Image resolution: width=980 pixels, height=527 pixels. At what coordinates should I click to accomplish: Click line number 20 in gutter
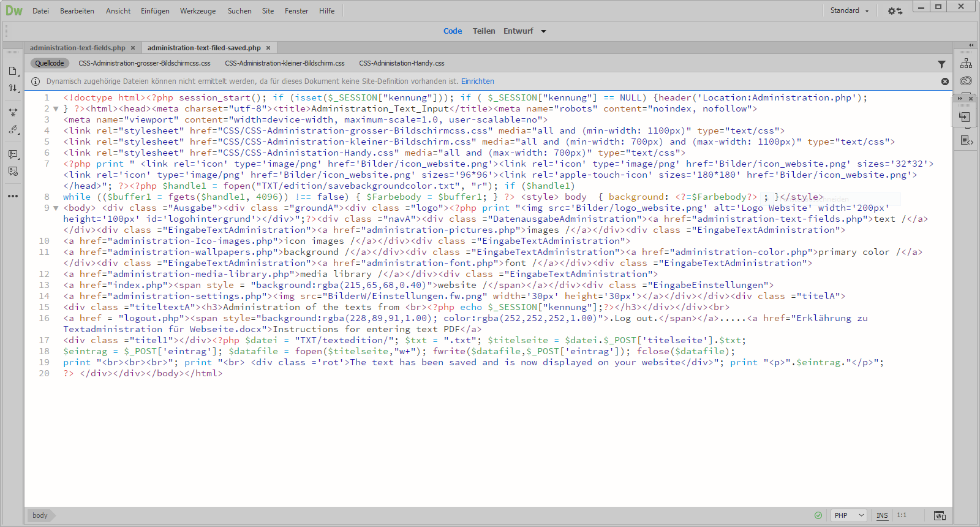[x=44, y=373]
